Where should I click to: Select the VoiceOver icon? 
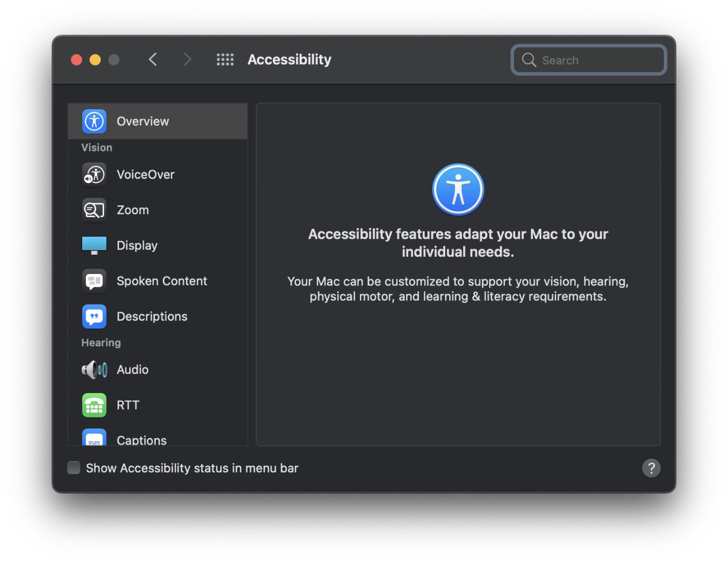[94, 175]
